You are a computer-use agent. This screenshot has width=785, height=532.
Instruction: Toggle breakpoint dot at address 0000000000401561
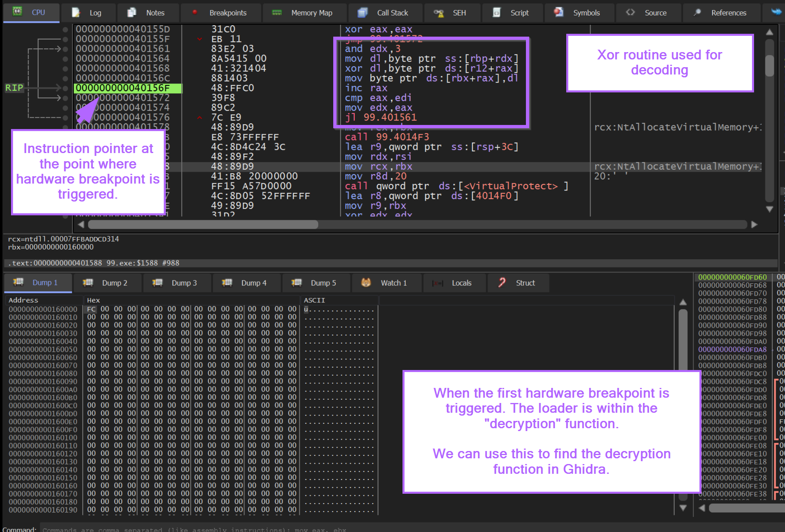click(65, 49)
